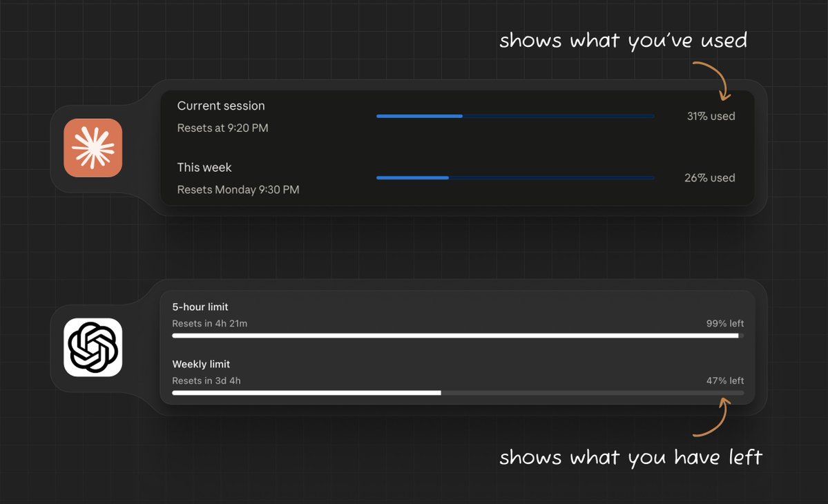The height and width of the screenshot is (504, 828).
Task: Click the "26% used" value
Action: tap(710, 178)
